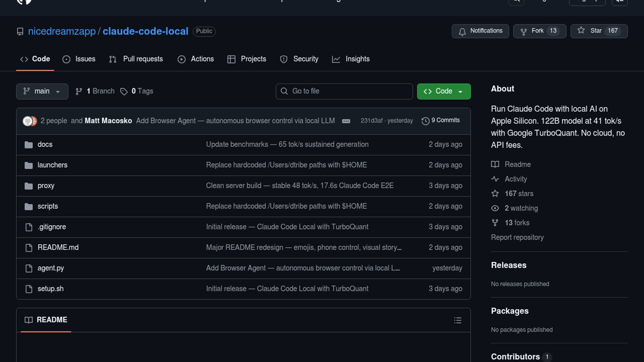This screenshot has width=644, height=362.
Task: Click the contributor avatars on latest commit
Action: (x=30, y=121)
